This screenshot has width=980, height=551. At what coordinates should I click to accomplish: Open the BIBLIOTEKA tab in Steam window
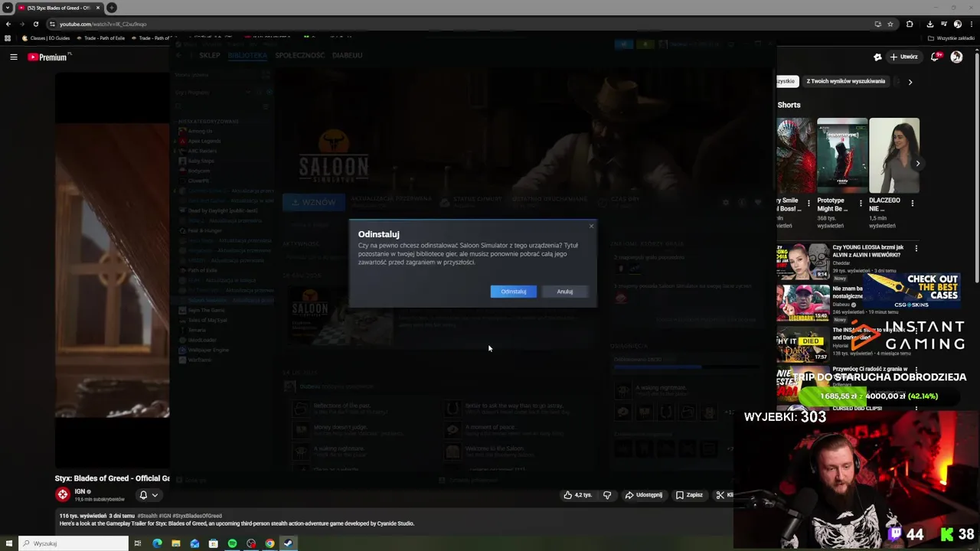tap(247, 55)
